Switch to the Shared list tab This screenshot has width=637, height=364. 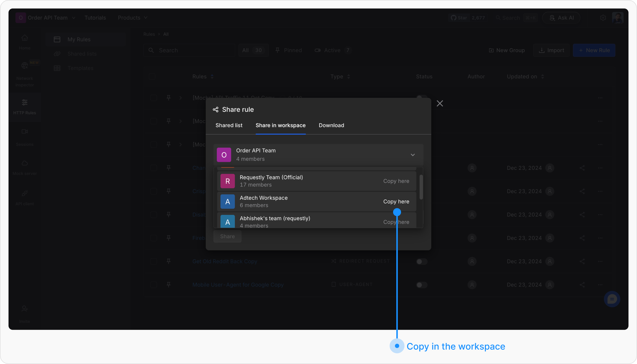(x=229, y=125)
